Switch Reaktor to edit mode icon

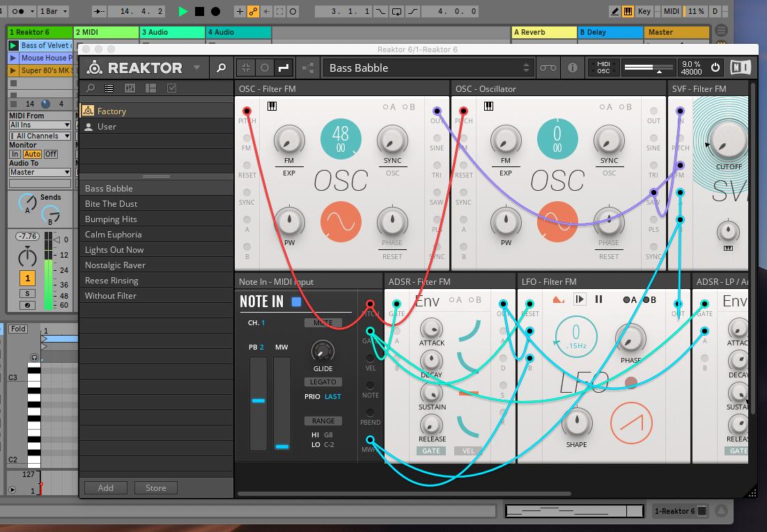pos(246,68)
